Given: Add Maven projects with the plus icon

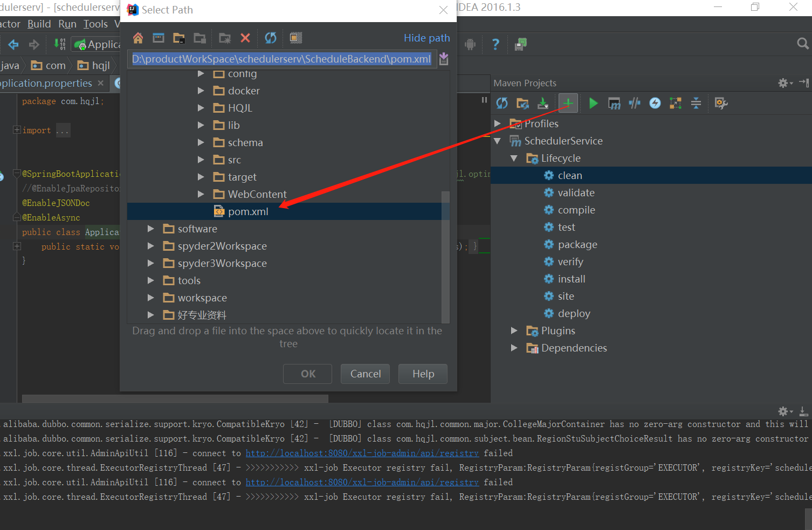Looking at the screenshot, I should (568, 103).
